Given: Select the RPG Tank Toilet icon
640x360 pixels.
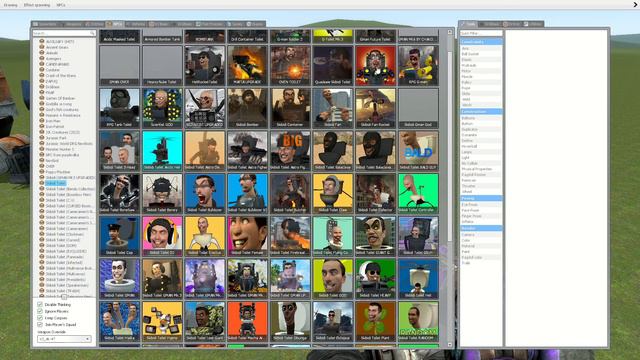Looking at the screenshot, I should [x=119, y=108].
